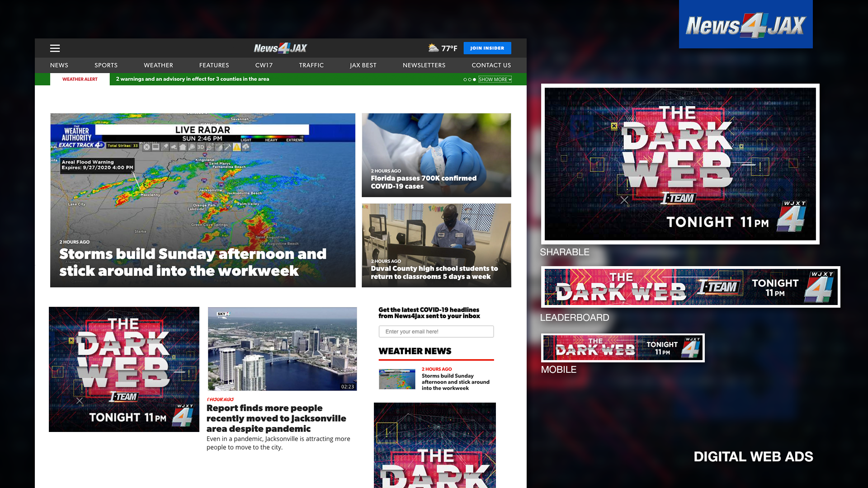The width and height of the screenshot is (868, 488).
Task: Open Report finds more people moved headline
Action: click(x=276, y=418)
